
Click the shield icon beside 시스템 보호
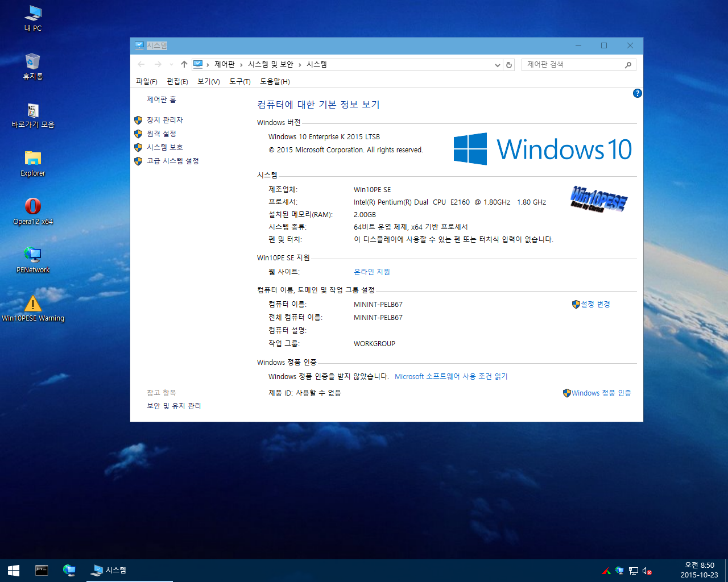[138, 147]
